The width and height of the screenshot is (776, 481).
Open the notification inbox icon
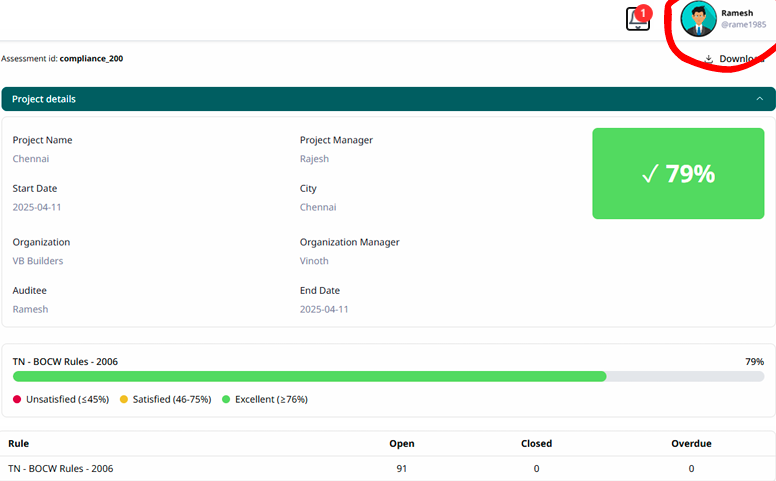[636, 20]
